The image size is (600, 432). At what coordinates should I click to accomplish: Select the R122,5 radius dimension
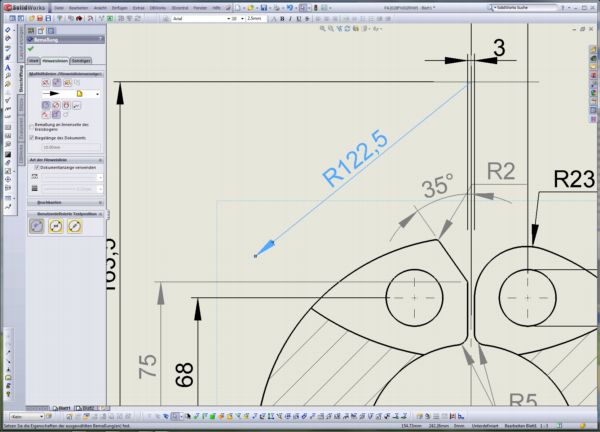point(355,158)
